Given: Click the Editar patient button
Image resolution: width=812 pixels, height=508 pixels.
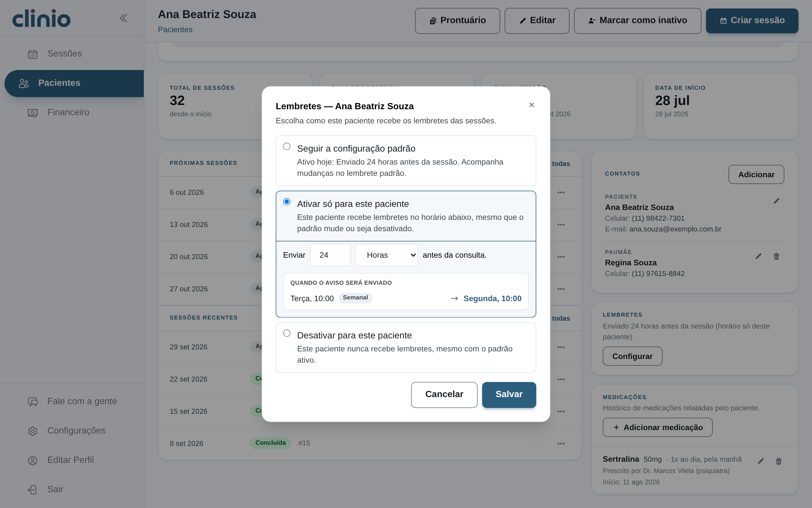Looking at the screenshot, I should [x=537, y=21].
